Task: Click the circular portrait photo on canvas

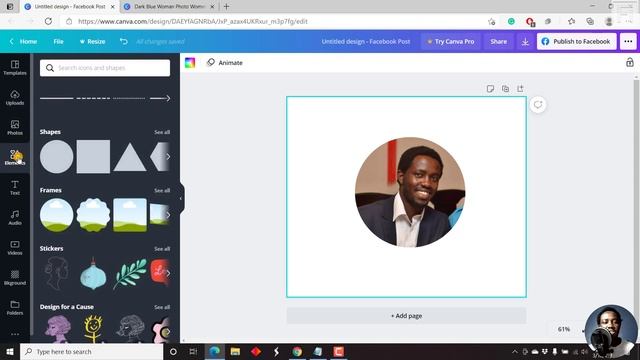Action: click(410, 192)
